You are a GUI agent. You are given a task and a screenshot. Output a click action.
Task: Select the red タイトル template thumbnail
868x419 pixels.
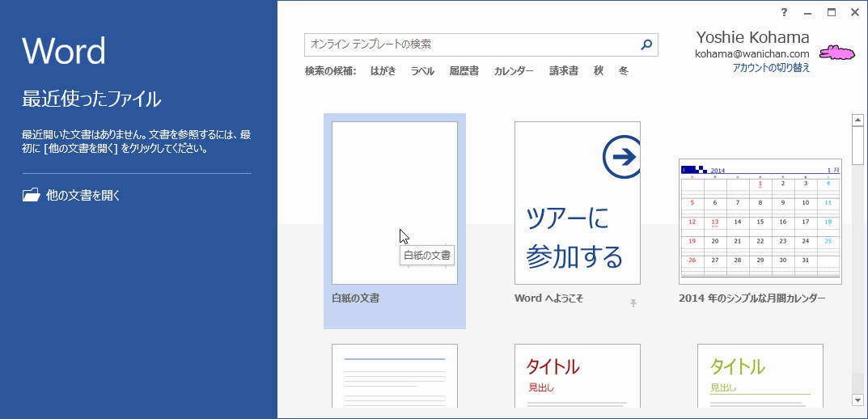pos(578,376)
